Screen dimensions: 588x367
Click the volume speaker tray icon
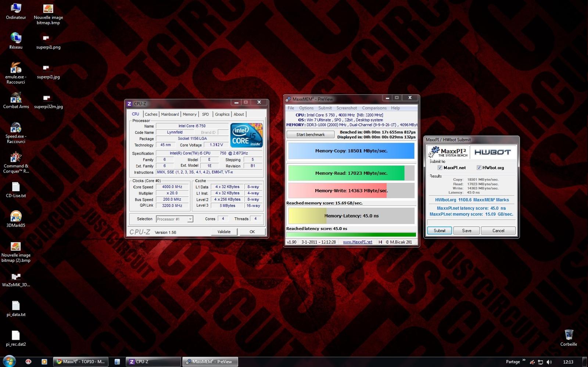(549, 362)
